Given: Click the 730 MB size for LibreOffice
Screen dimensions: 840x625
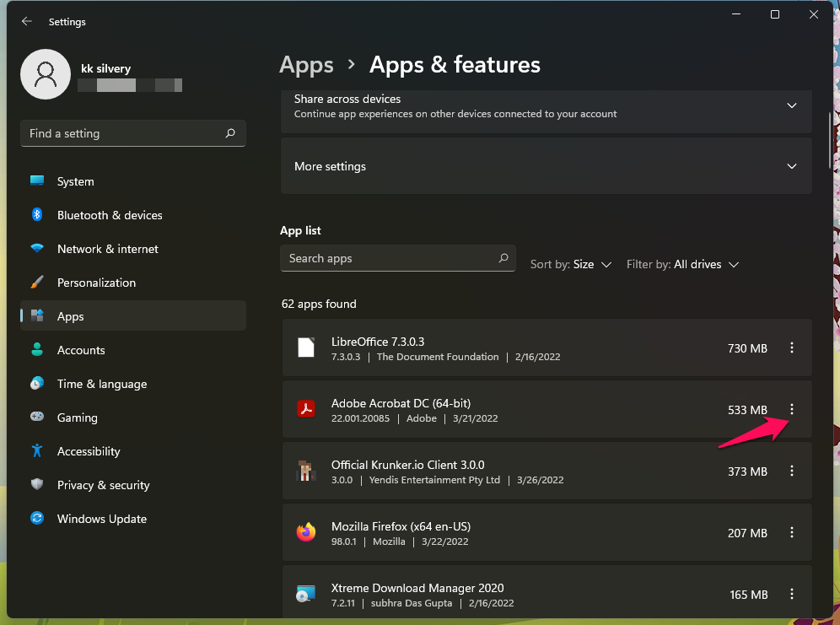Looking at the screenshot, I should click(747, 348).
